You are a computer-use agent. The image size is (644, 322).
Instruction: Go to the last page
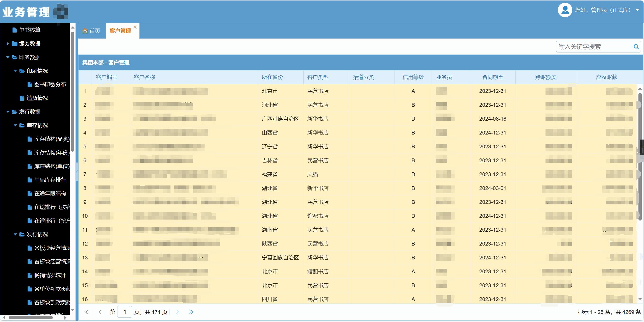(x=191, y=312)
